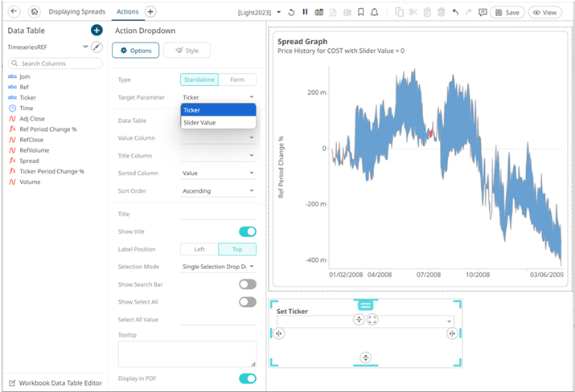Turn on Show Select All switch
Viewport: 575px width, 392px height.
click(x=248, y=302)
